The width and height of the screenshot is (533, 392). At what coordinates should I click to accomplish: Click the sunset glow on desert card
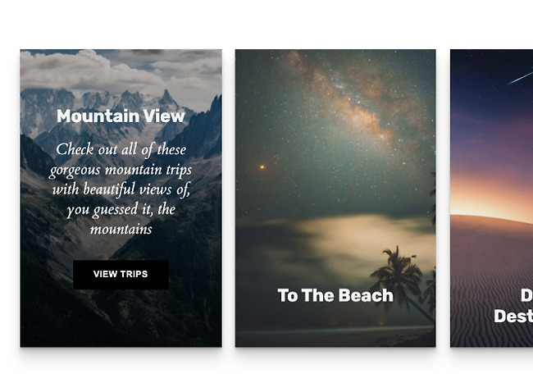(491, 197)
